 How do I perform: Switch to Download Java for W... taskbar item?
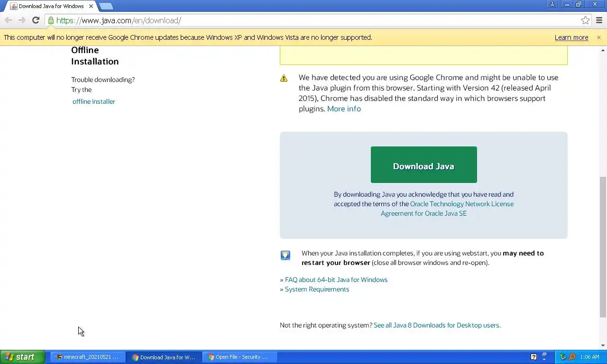coord(164,357)
